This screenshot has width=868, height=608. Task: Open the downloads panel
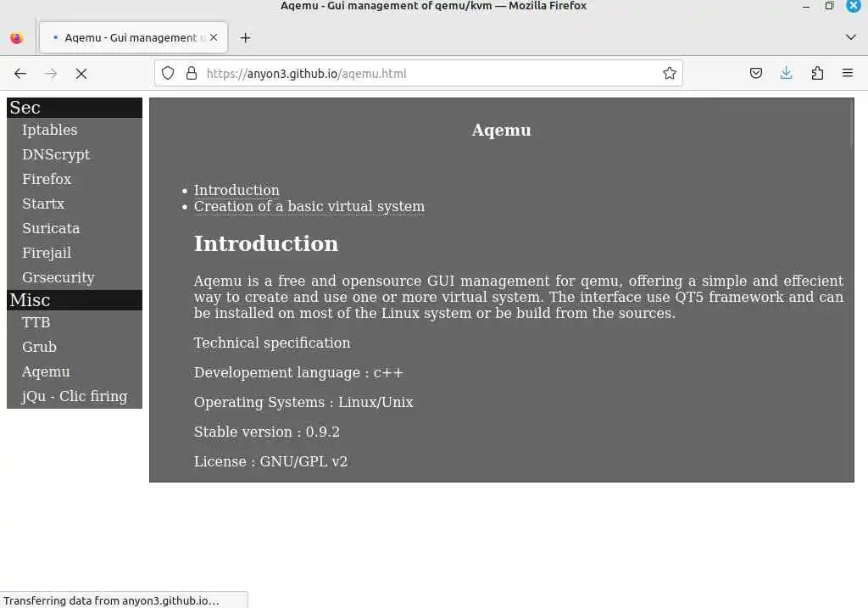786,73
